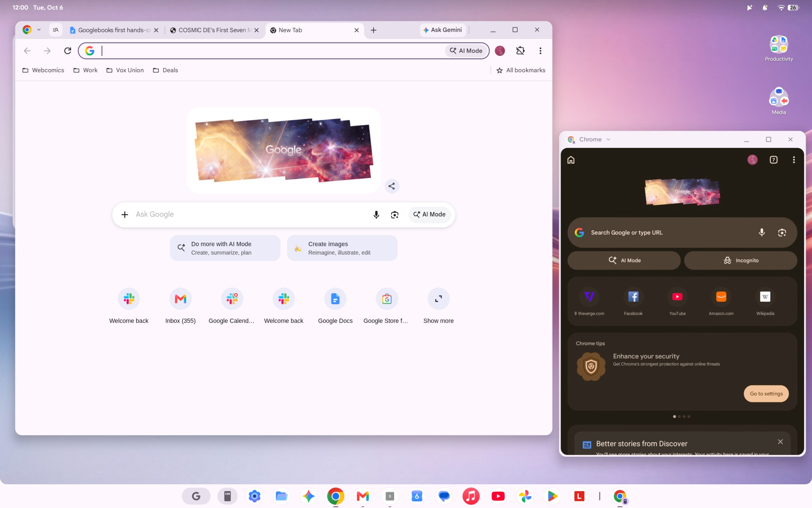Image resolution: width=812 pixels, height=508 pixels.
Task: Click the home icon in dark Chrome window
Action: pyautogui.click(x=571, y=160)
